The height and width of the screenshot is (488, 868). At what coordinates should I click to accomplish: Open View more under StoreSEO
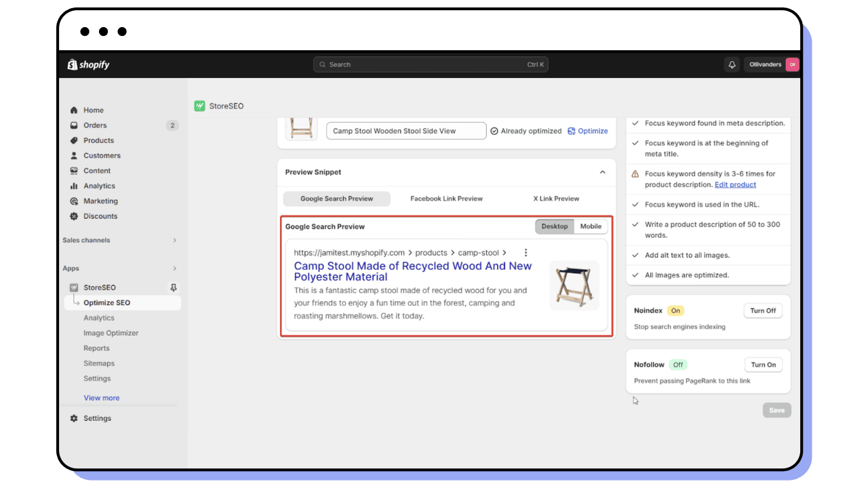(101, 398)
